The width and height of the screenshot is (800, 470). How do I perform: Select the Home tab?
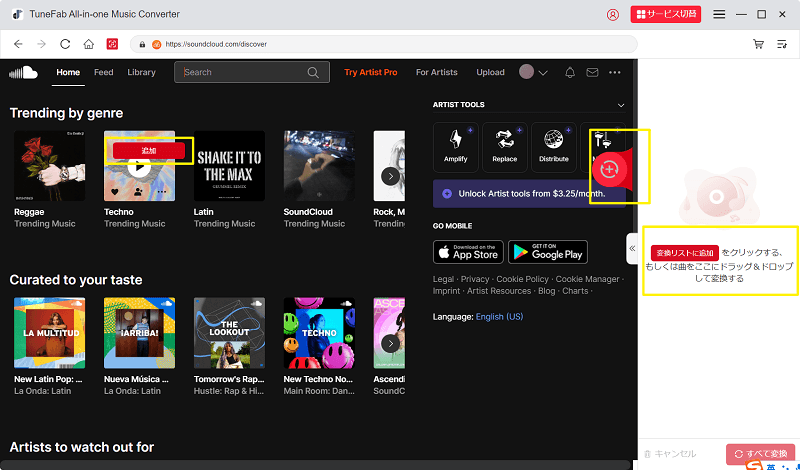(68, 72)
